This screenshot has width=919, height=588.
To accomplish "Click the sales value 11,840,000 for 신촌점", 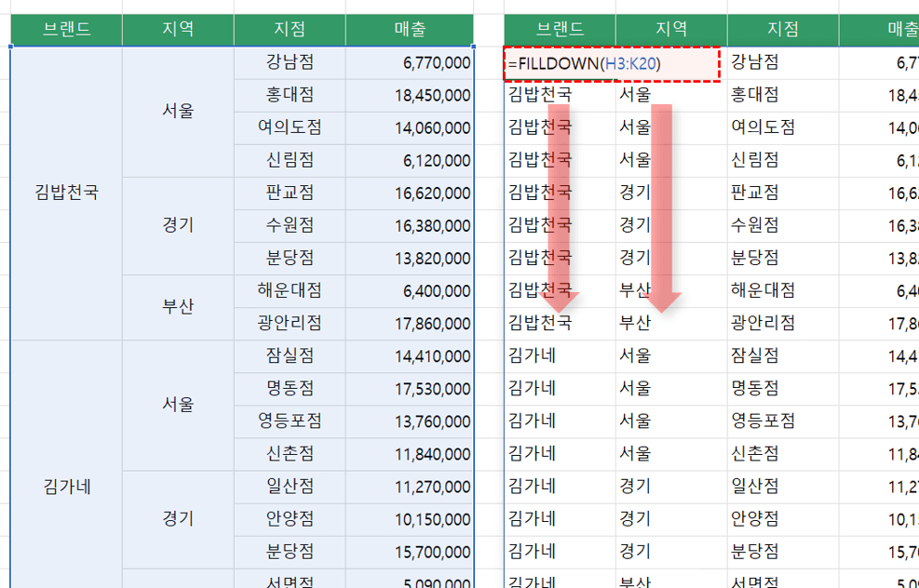I will (410, 453).
